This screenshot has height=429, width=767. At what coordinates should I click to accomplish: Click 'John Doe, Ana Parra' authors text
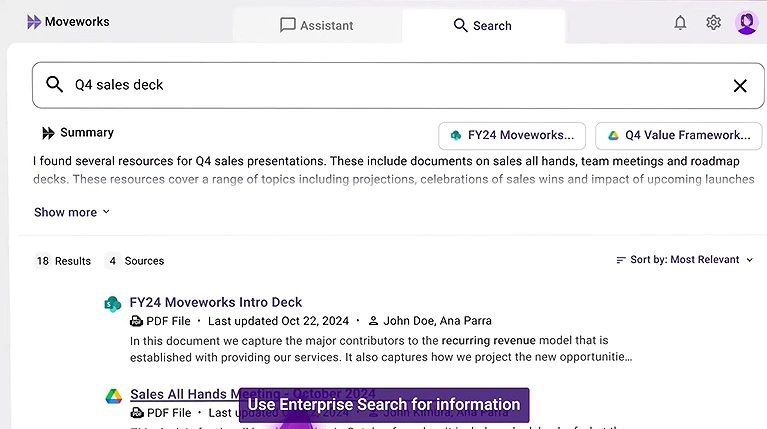(x=437, y=321)
